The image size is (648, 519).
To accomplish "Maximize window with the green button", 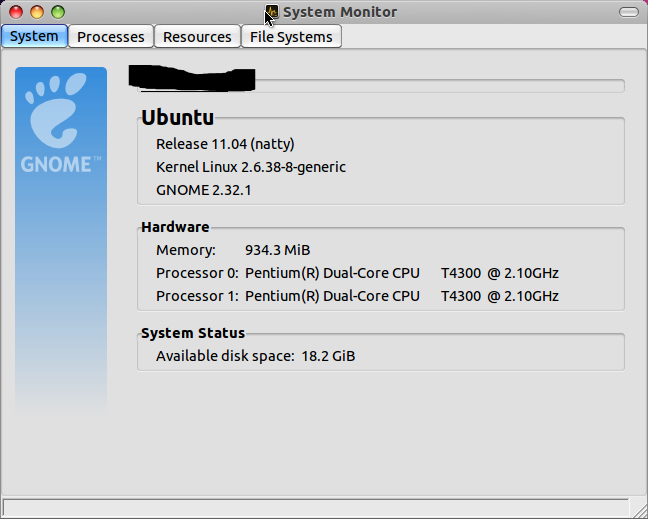I will 58,12.
